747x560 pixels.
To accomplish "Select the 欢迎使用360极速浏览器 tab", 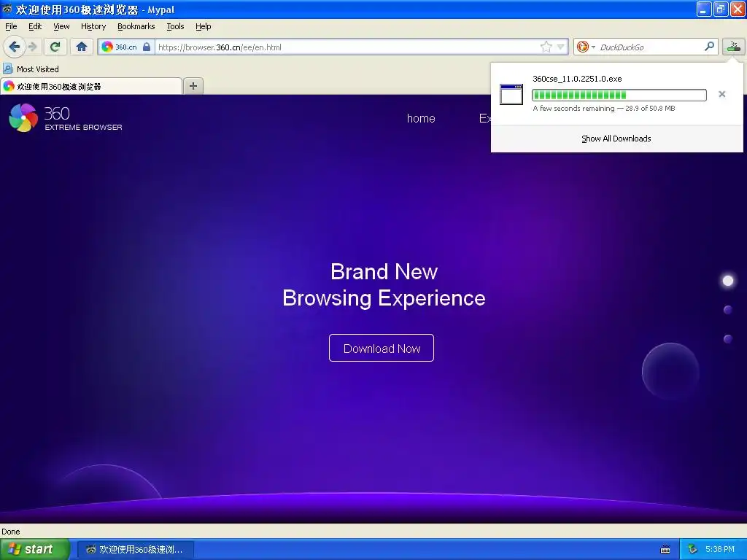I will pos(90,86).
